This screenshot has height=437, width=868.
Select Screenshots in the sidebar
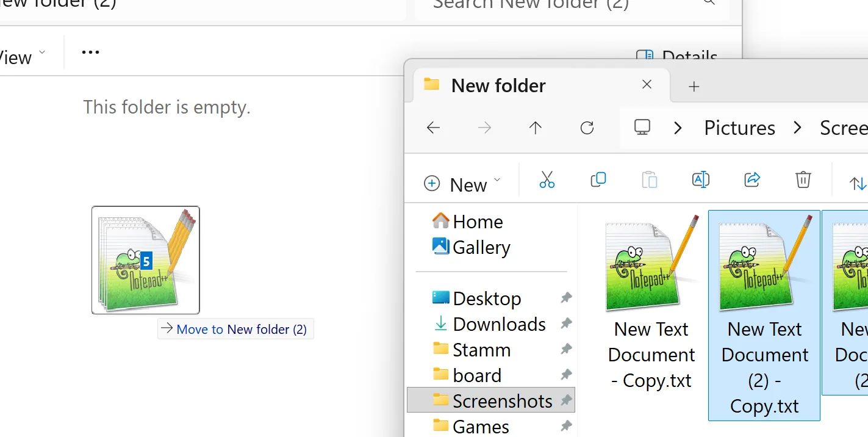(x=492, y=400)
